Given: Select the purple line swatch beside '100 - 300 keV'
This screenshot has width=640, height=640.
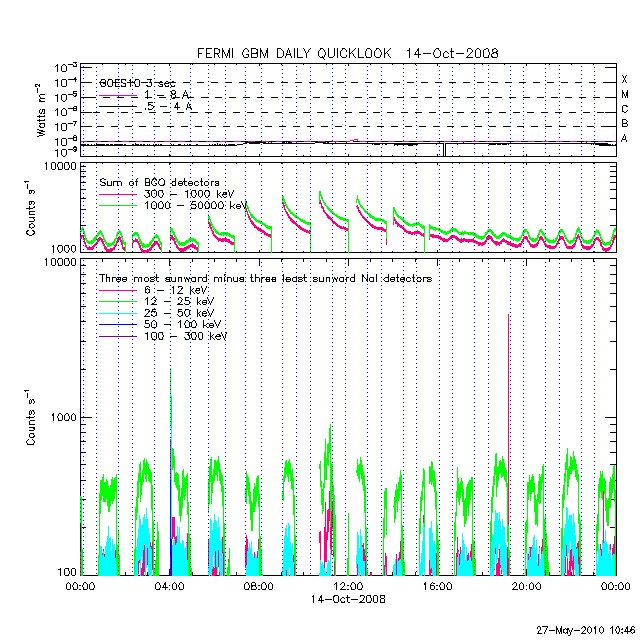Looking at the screenshot, I should point(118,337).
